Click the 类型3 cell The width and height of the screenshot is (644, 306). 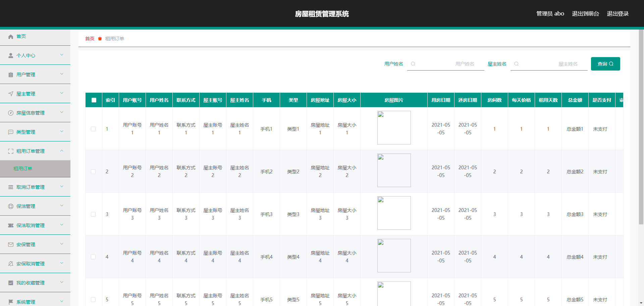point(293,214)
